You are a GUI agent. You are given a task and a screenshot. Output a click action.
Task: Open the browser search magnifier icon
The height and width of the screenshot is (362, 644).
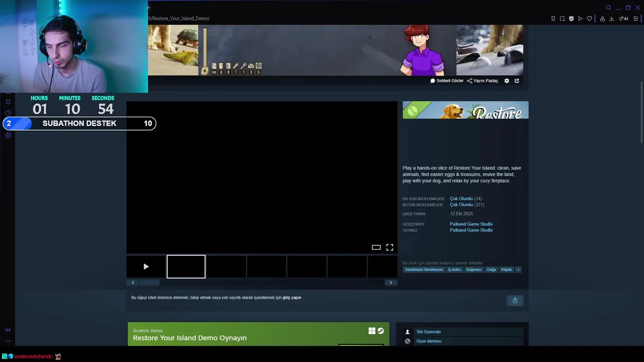click(x=608, y=8)
